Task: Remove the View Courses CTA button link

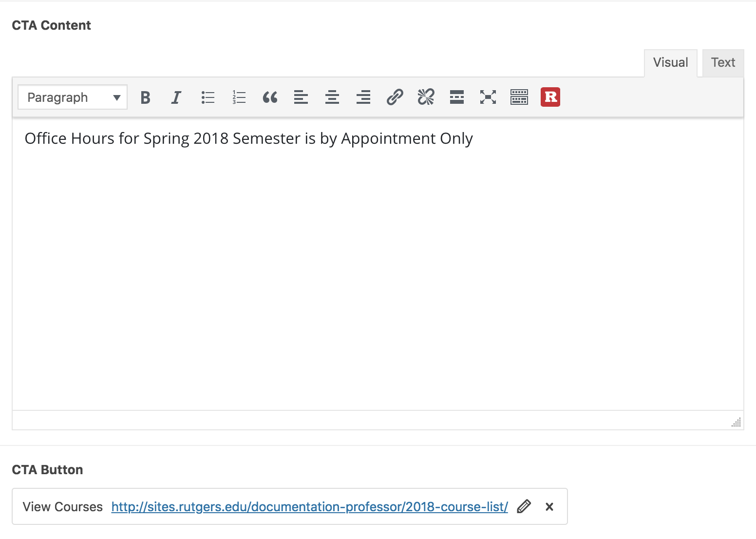Action: click(549, 507)
